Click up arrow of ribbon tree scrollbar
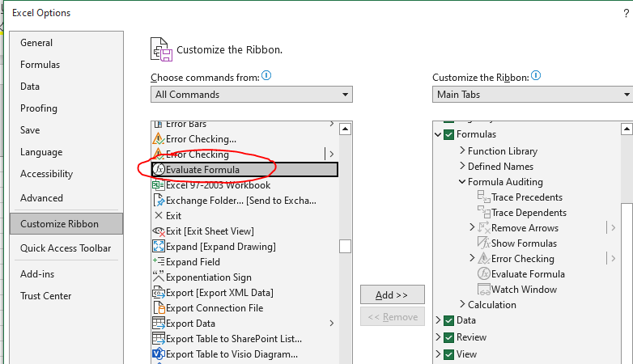This screenshot has width=633, height=364. click(627, 129)
